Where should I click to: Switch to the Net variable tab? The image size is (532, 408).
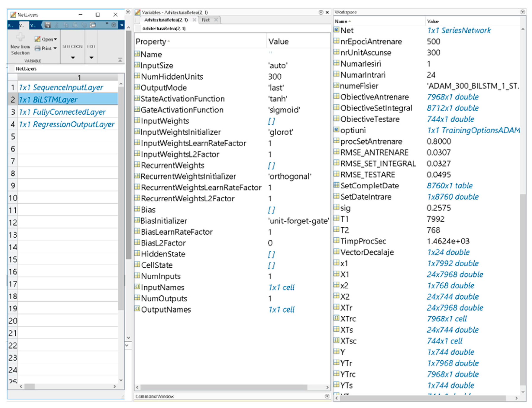click(x=205, y=20)
